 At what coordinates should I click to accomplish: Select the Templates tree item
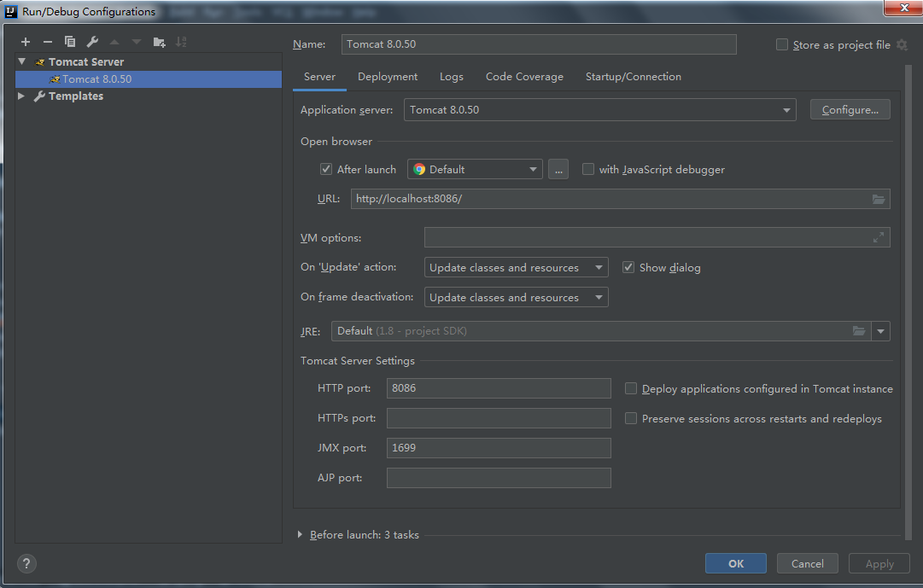tap(75, 96)
